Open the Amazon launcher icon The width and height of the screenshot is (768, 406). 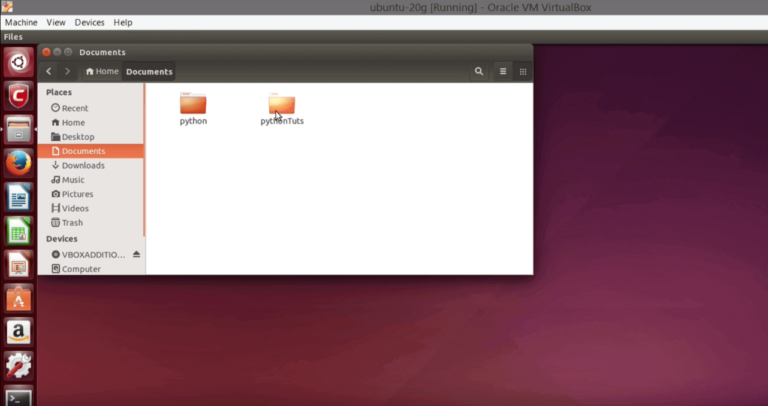pos(18,331)
